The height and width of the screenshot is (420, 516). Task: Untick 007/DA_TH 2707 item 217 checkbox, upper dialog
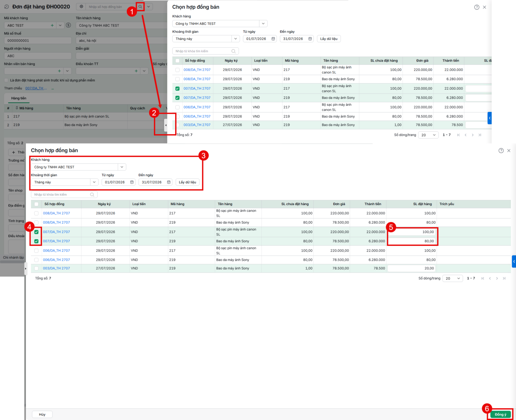click(x=177, y=88)
